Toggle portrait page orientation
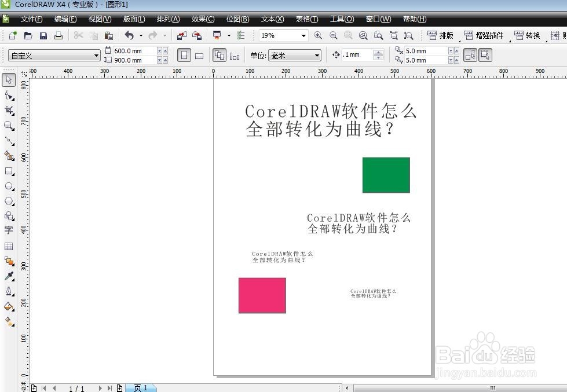 tap(184, 56)
